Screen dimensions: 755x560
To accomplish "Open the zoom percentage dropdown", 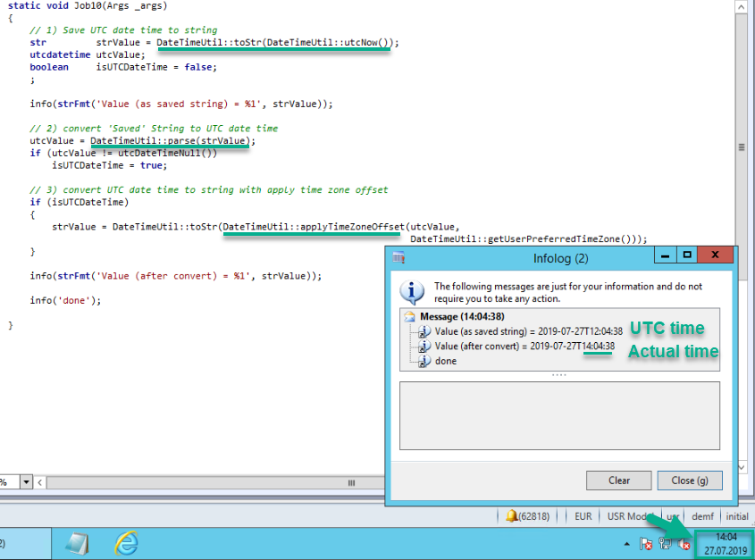I will point(24,482).
